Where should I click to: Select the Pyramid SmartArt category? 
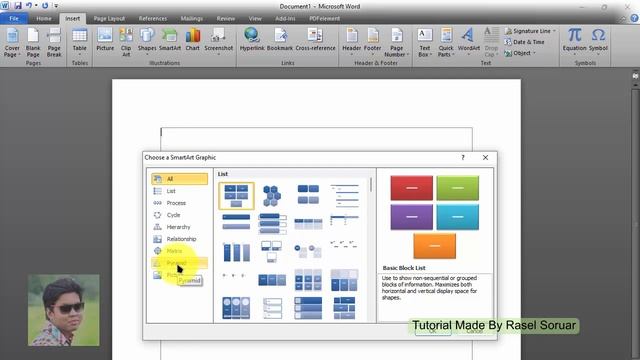(x=179, y=263)
